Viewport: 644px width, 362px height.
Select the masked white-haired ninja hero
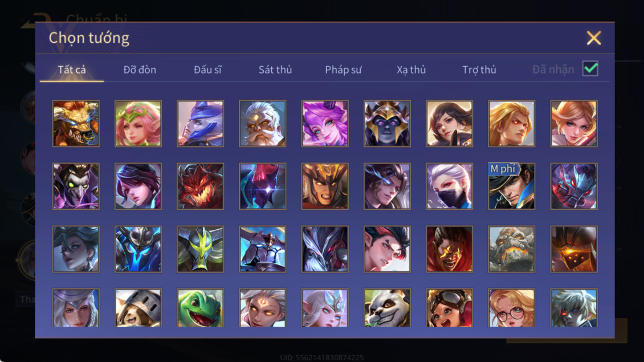pos(449,186)
